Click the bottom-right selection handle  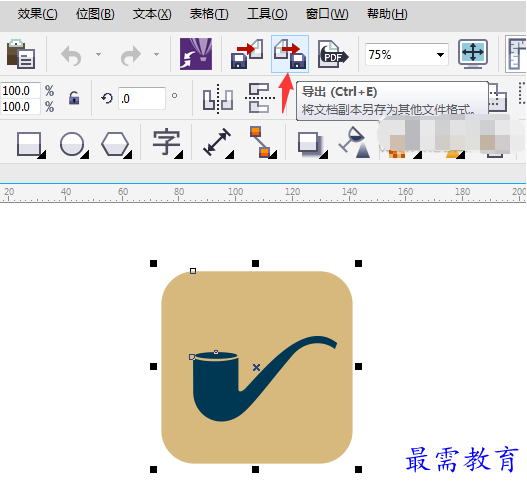click(x=358, y=469)
